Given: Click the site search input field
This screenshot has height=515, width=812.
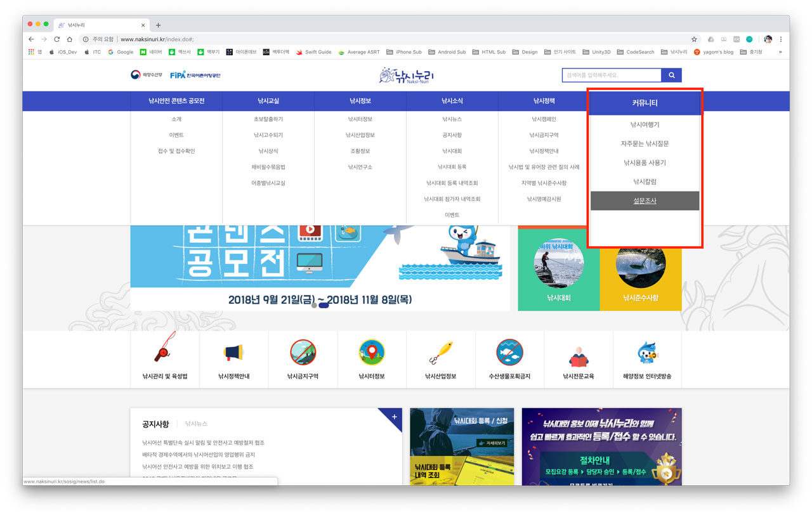Looking at the screenshot, I should pyautogui.click(x=611, y=75).
